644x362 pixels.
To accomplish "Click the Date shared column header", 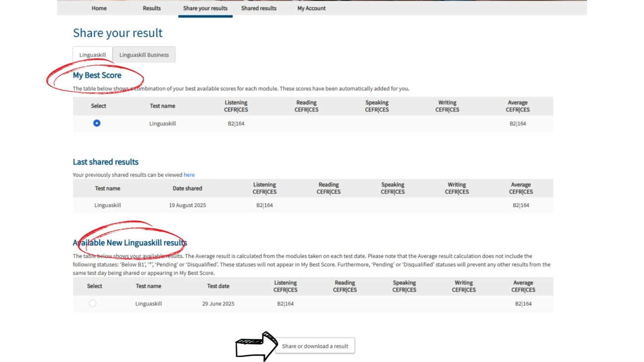I will coord(187,188).
